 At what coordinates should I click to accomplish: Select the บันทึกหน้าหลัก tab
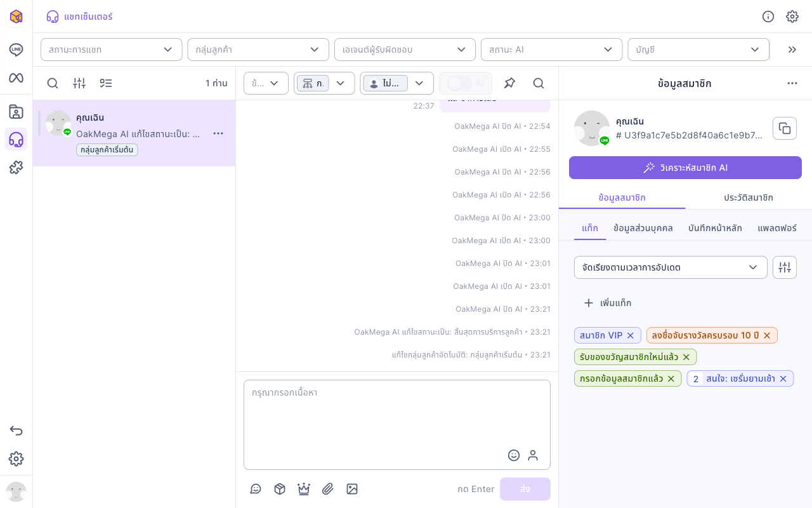[x=715, y=228]
